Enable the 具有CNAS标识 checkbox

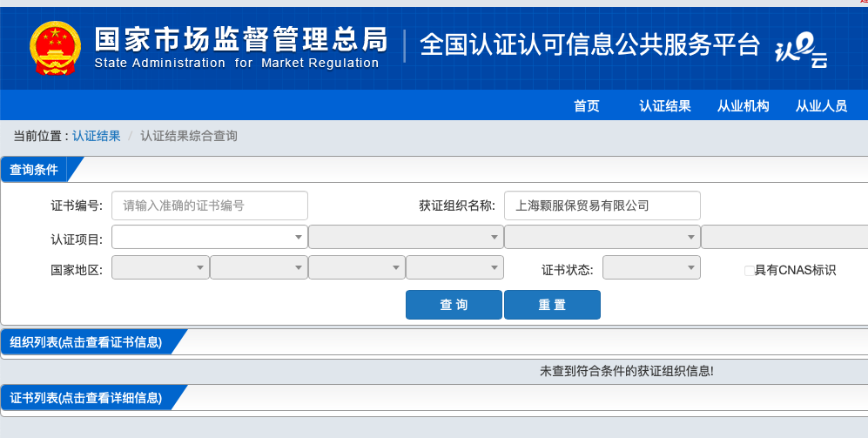(x=749, y=271)
